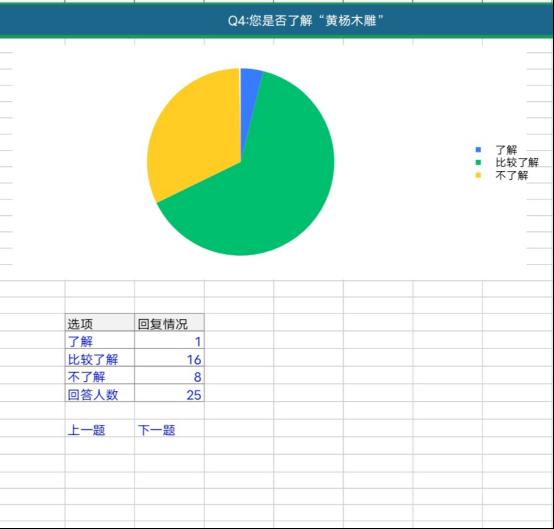Click the green 比较了解 legend marker
This screenshot has width=554, height=529.
click(x=478, y=163)
